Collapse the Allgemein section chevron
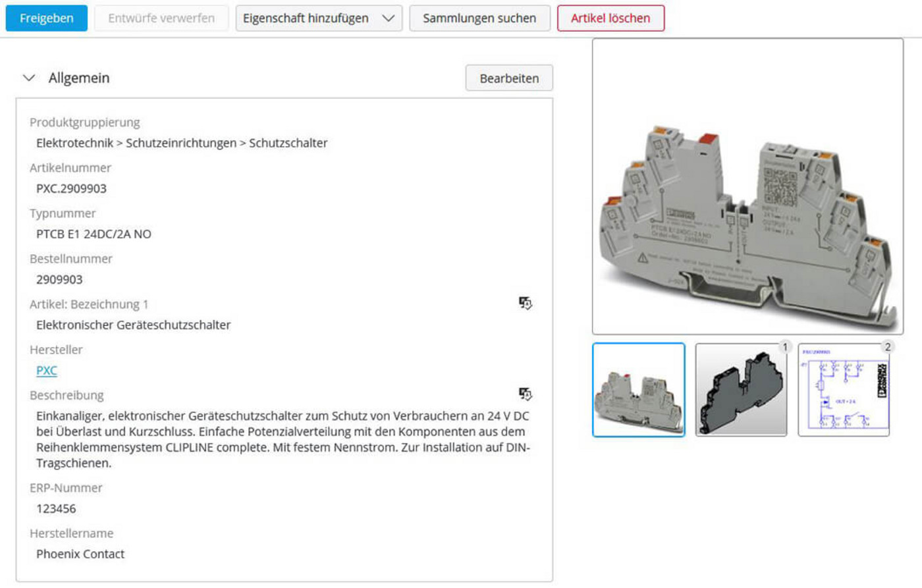 tap(29, 78)
